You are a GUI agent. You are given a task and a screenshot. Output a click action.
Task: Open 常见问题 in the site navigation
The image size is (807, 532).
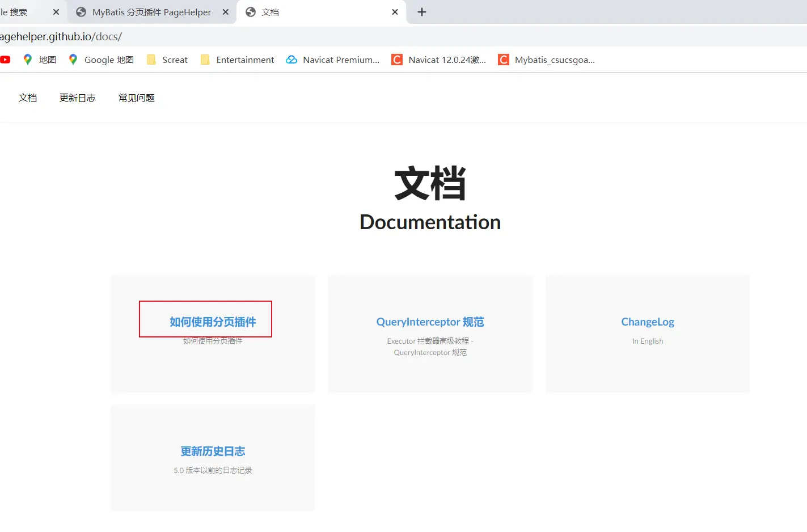point(137,98)
